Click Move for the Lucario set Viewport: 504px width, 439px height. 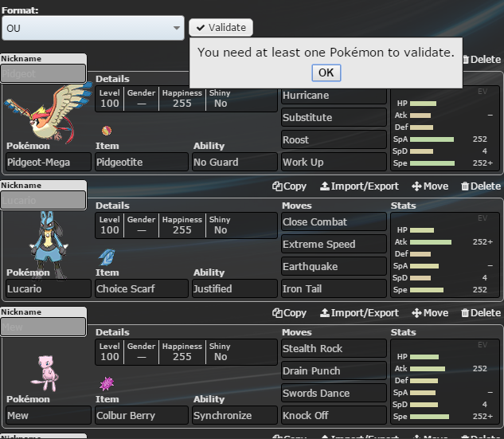pyautogui.click(x=430, y=186)
